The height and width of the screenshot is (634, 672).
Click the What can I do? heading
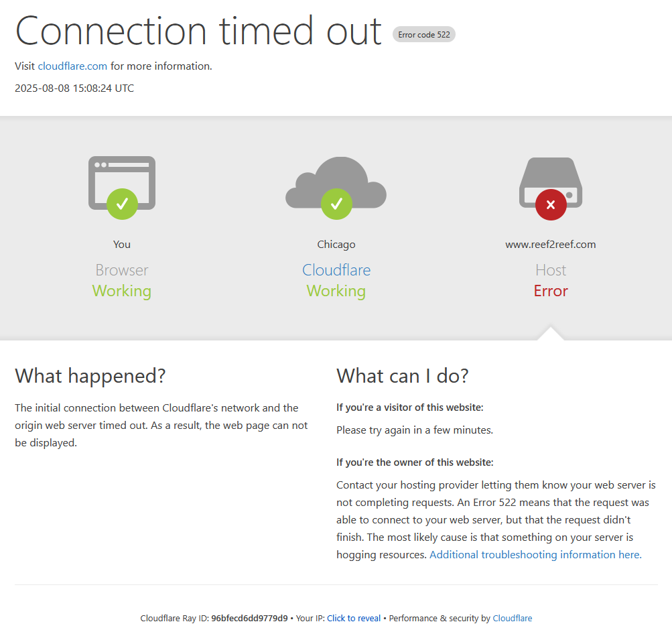[403, 376]
